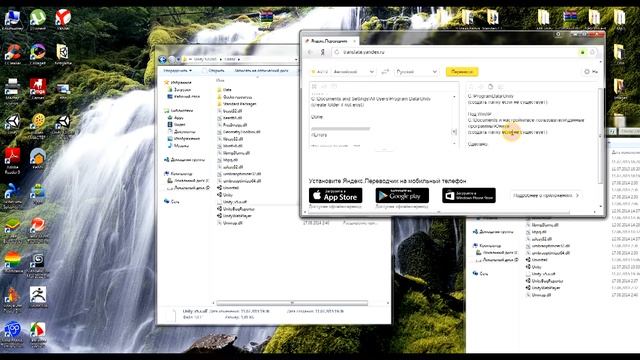The height and width of the screenshot is (360, 640).
Task: Select Standard Packages folder in file list
Action: 237,104
